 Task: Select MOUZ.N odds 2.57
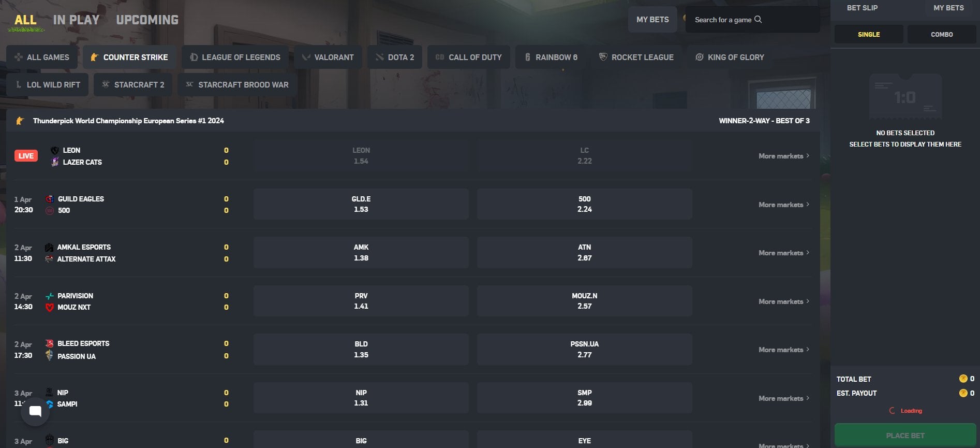click(584, 301)
